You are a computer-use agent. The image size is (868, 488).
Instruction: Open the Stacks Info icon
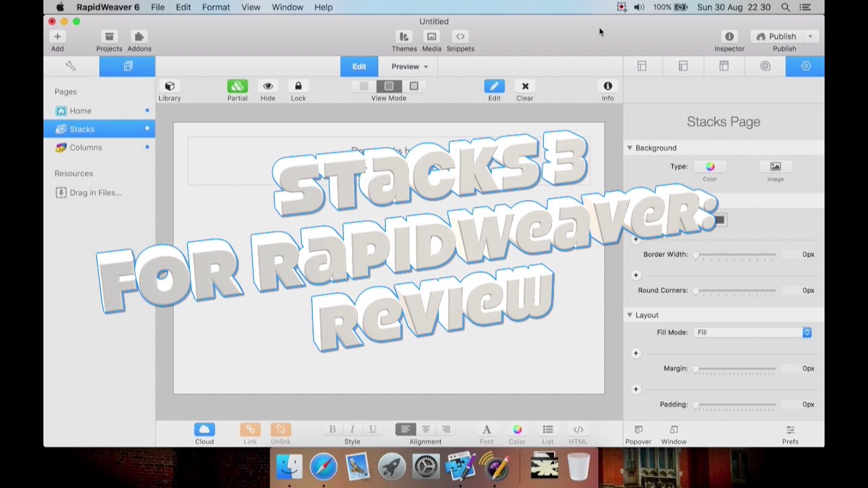click(608, 86)
